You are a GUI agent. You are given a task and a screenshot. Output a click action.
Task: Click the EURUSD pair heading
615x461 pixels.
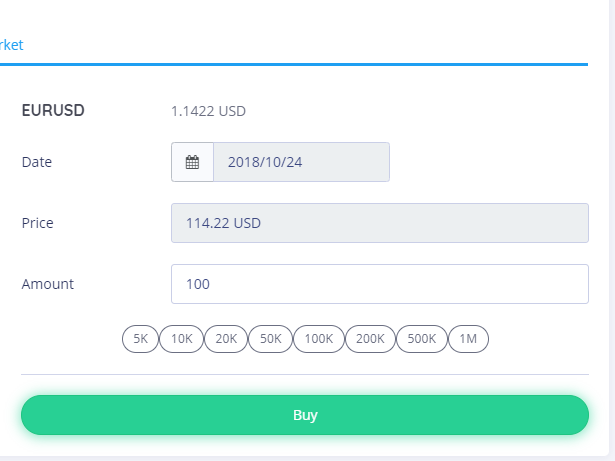53,111
